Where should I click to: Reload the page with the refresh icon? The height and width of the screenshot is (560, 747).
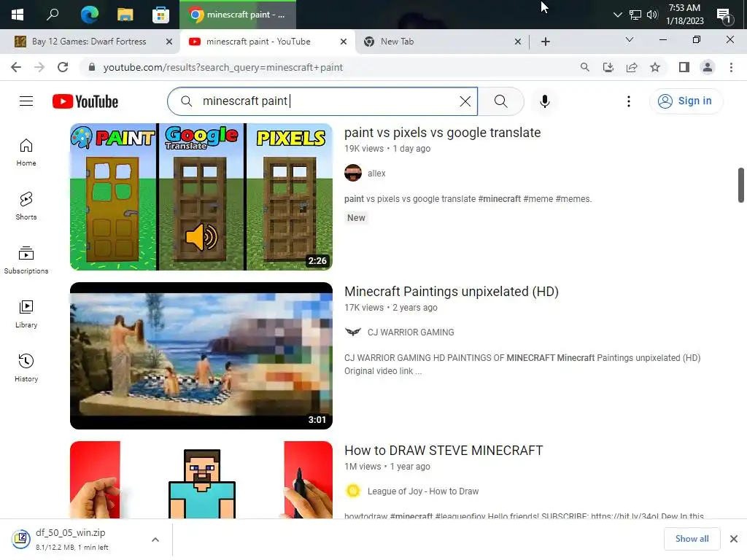tap(63, 67)
